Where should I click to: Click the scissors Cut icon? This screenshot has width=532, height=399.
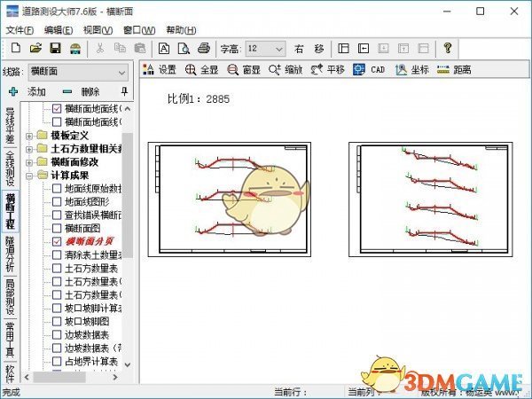point(99,48)
